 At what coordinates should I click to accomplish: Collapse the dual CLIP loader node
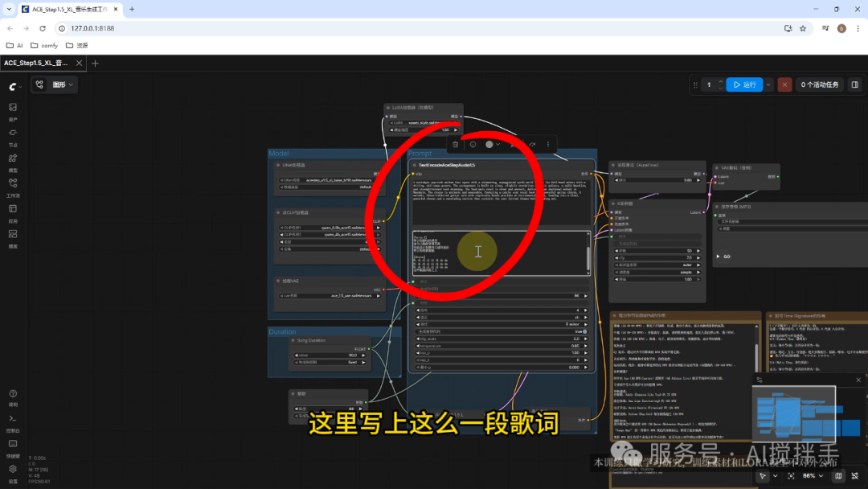[x=278, y=212]
